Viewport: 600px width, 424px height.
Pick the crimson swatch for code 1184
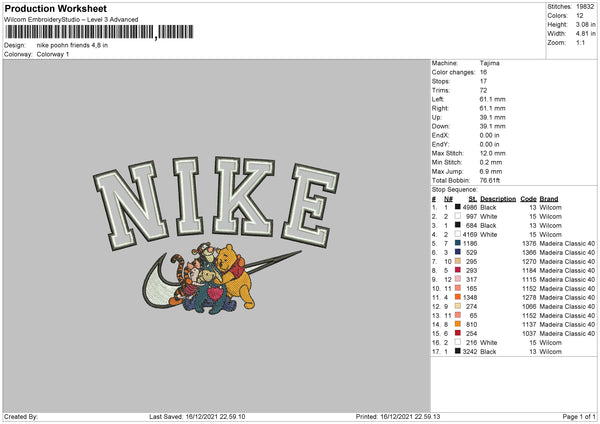click(457, 270)
